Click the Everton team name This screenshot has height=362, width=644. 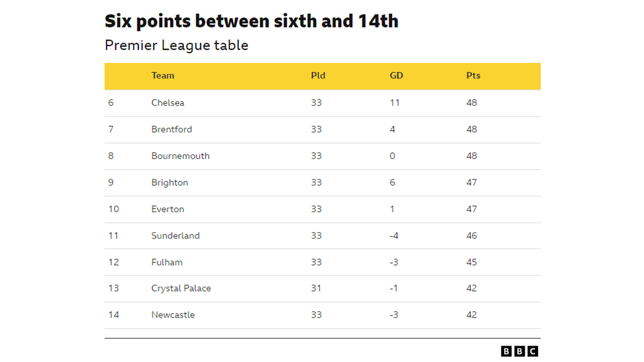tap(168, 209)
